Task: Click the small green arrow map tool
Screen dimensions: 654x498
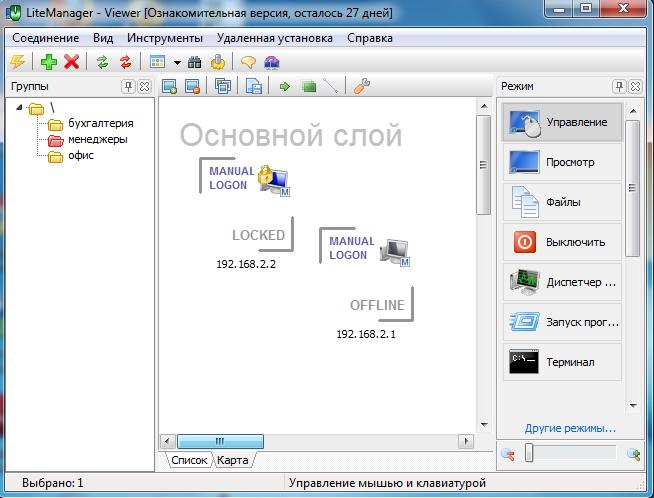Action: click(285, 86)
